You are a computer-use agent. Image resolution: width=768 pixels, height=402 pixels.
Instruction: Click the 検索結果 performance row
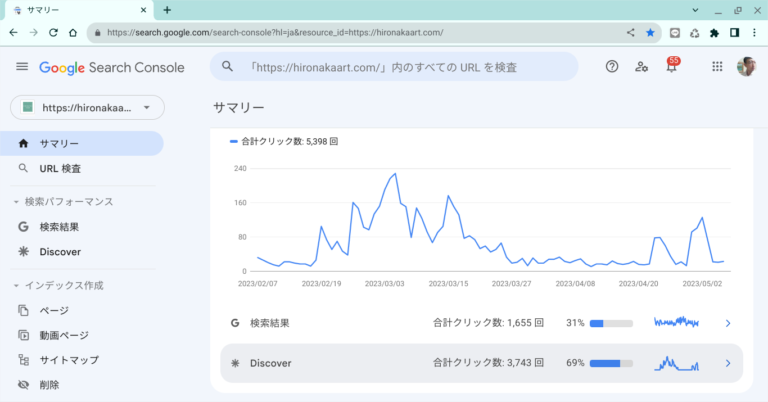pyautogui.click(x=481, y=323)
